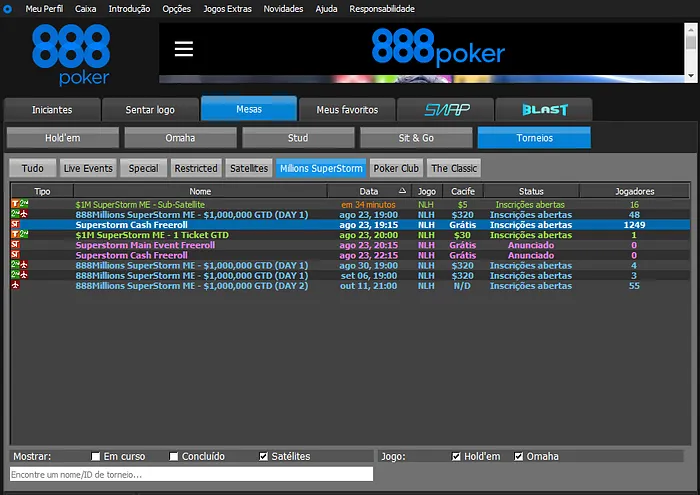The image size is (700, 495).
Task: Click the plane icon of the DAY 2 row
Action: pos(15,285)
